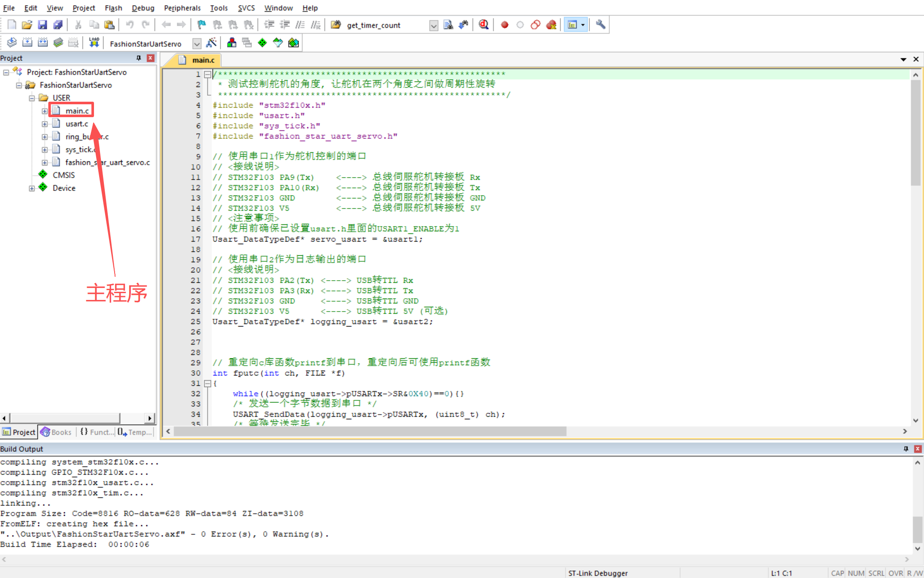This screenshot has height=578, width=924.
Task: Pin the Build Output panel
Action: click(906, 449)
